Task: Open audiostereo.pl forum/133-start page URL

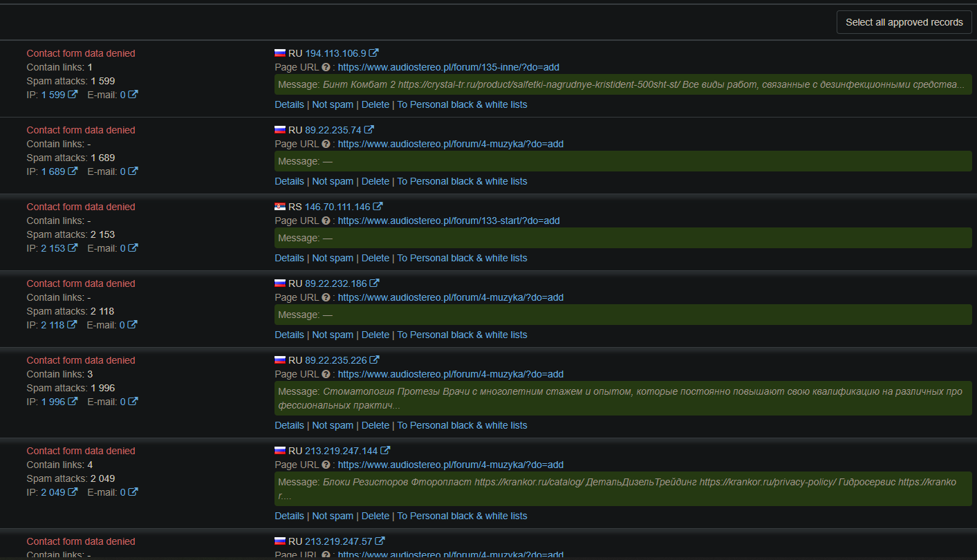Action: point(449,221)
